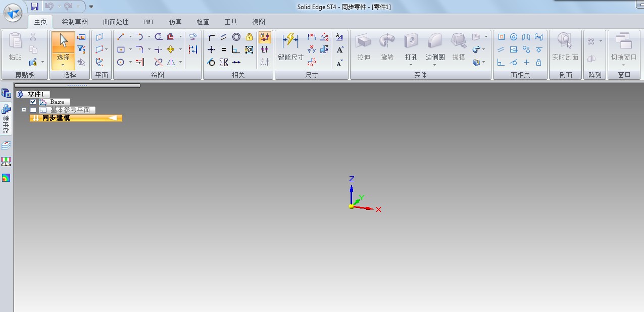
Task: Click the 拔模 Draft tool
Action: click(459, 47)
